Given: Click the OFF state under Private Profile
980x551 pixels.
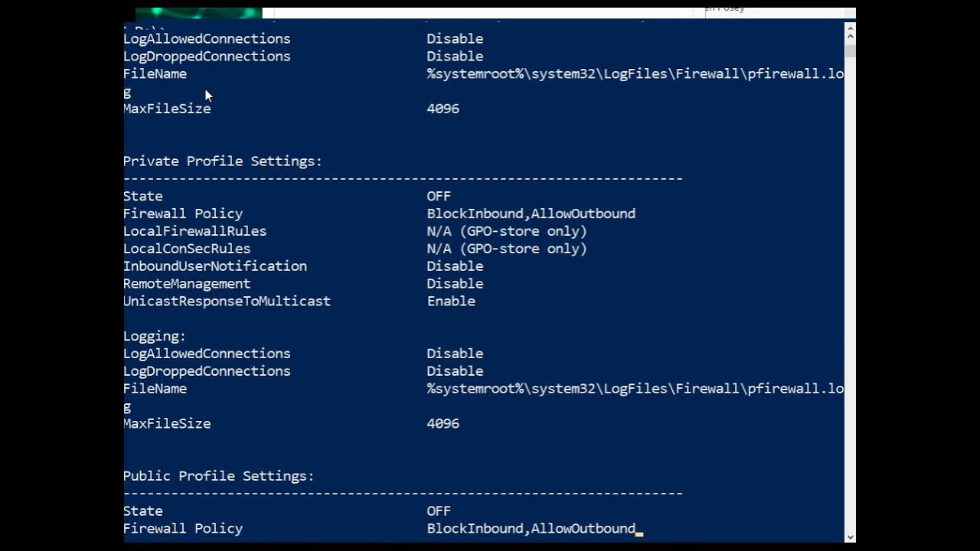Looking at the screenshot, I should click(439, 196).
